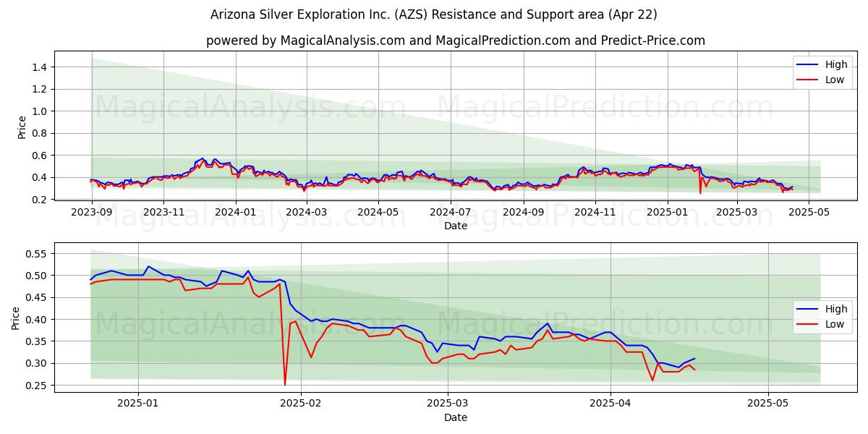This screenshot has height=434, width=868.
Task: Click the sharp low spike near 2025-02 in bottom chart
Action: [x=285, y=384]
